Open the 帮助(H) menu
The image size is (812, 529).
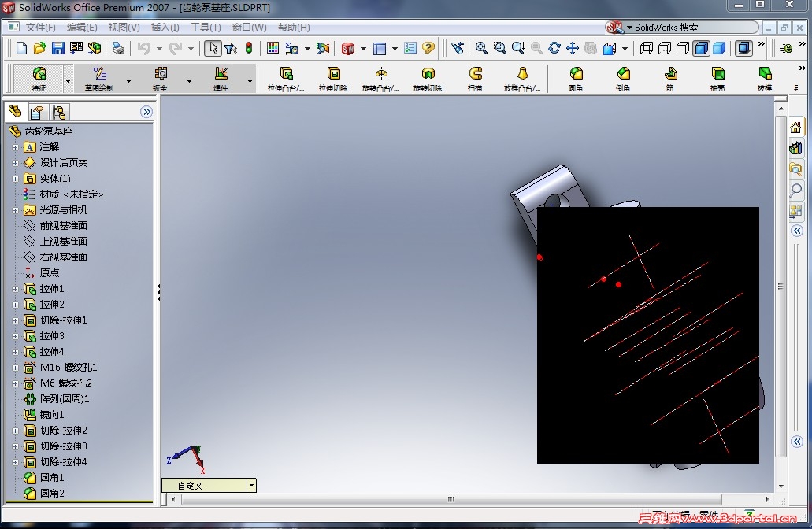tap(294, 28)
